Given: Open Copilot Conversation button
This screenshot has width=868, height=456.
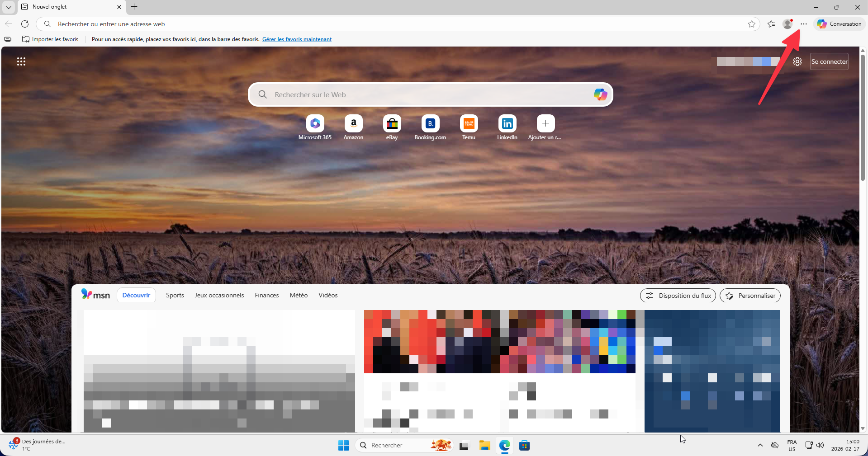Looking at the screenshot, I should tap(840, 24).
